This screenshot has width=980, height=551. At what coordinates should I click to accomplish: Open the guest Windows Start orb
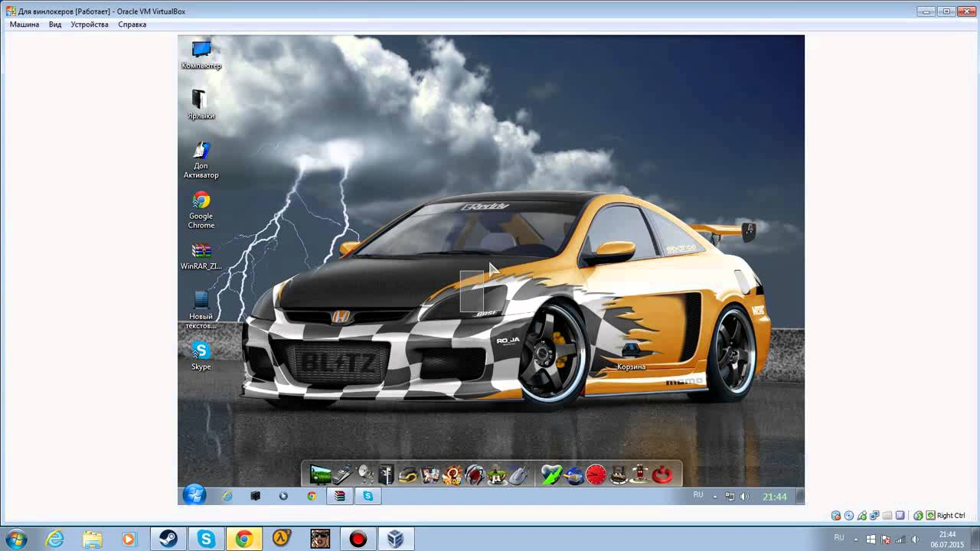click(194, 495)
